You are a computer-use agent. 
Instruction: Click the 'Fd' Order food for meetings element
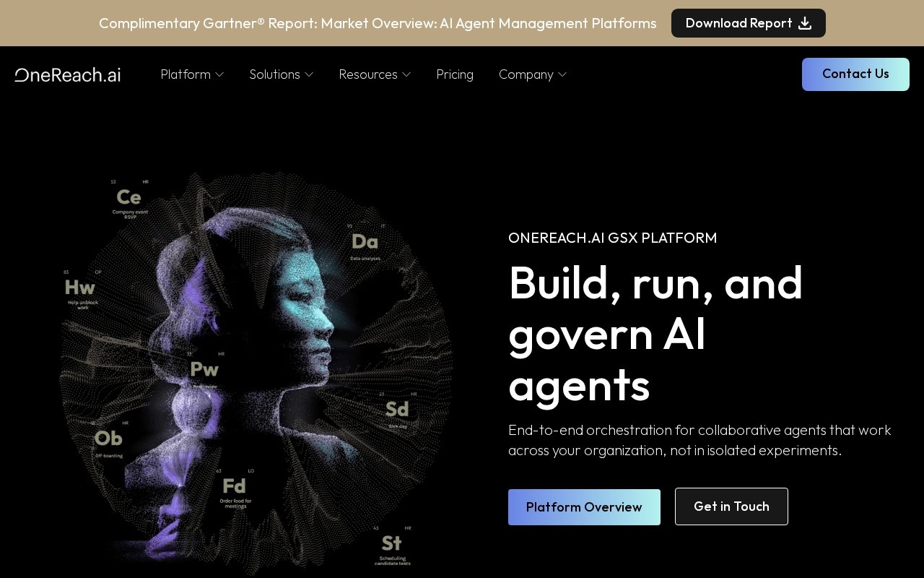pos(235,489)
